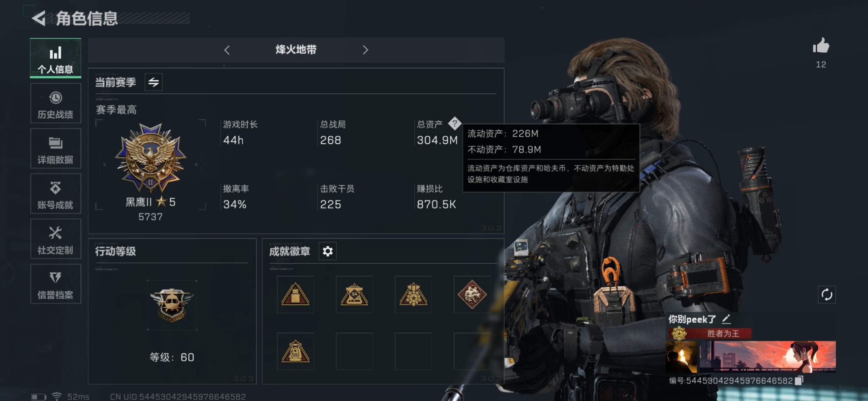The height and width of the screenshot is (401, 868).
Task: Click the 胜者为王 title banner
Action: pyautogui.click(x=710, y=333)
